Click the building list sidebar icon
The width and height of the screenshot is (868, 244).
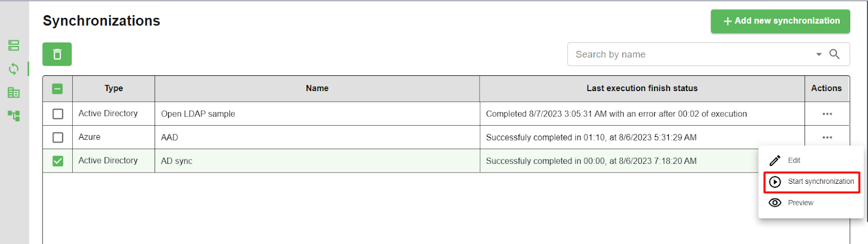pos(14,93)
